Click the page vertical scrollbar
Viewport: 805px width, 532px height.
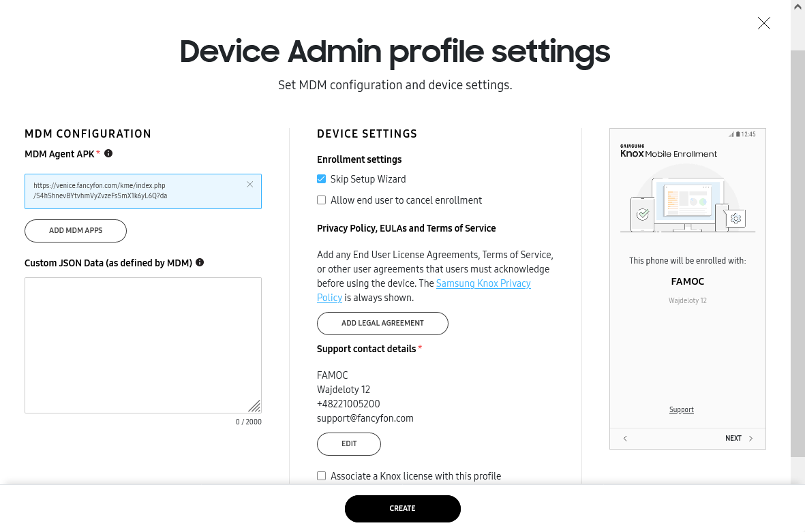pos(798,253)
